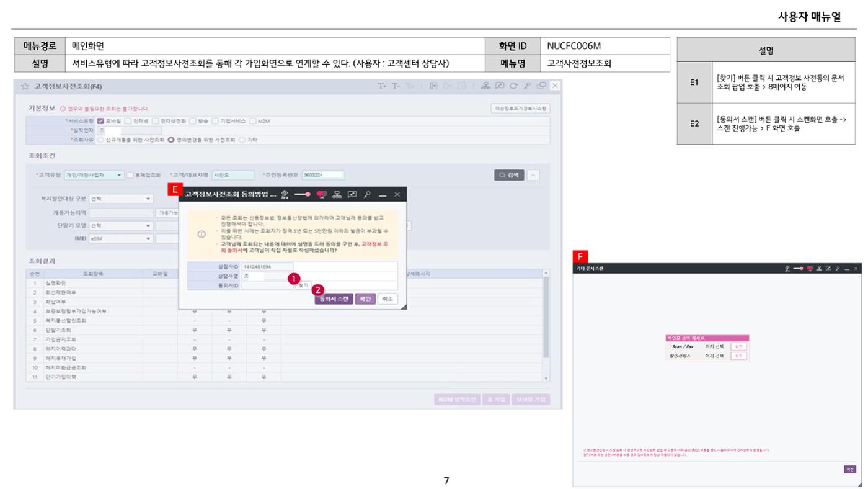Screen dimensions: 868x489
Task: Collapse search conditions with chevron beside 검색
Action: [533, 175]
